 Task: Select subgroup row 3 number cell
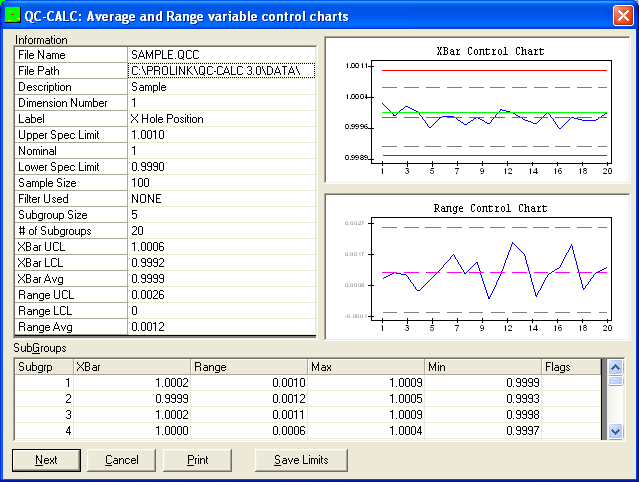[x=44, y=415]
